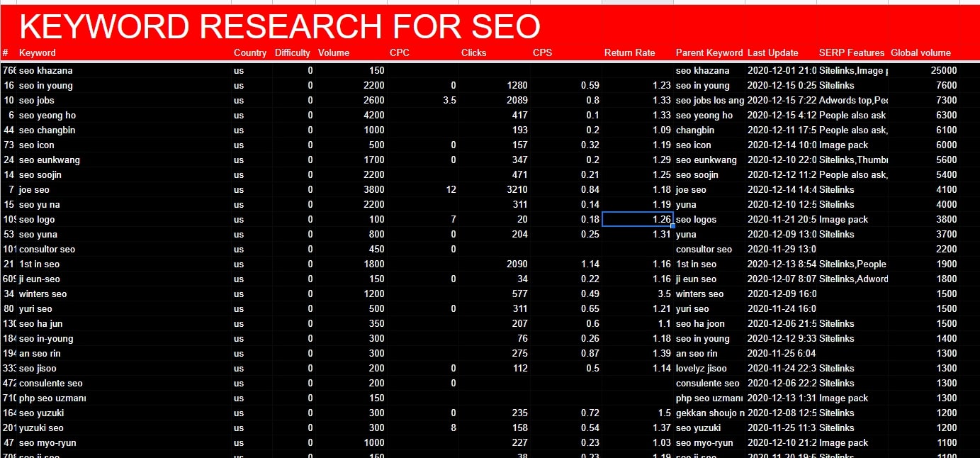Select parent keyword 'gekkan shoujo n'
The height and width of the screenshot is (458, 980).
709,413
